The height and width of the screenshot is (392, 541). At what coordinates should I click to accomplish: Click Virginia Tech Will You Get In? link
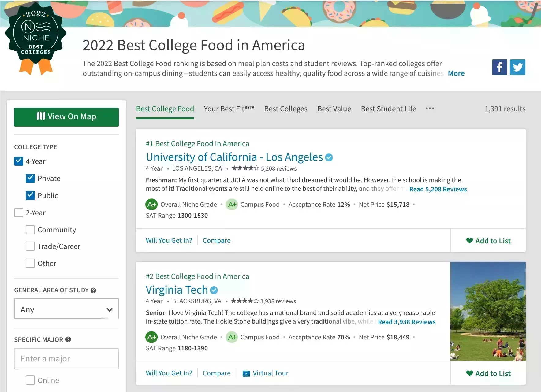[x=169, y=373]
